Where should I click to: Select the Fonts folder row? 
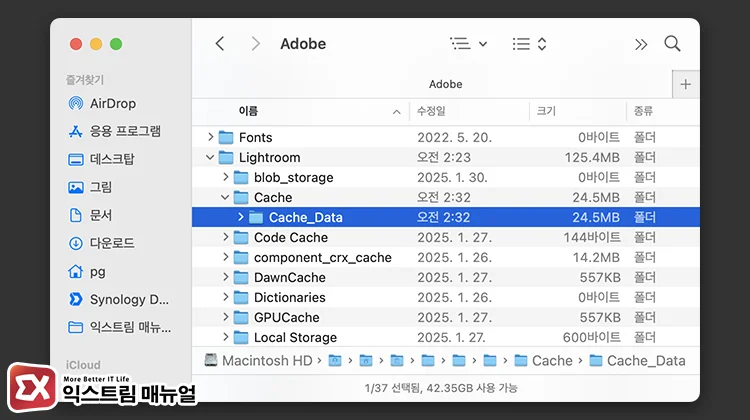pyautogui.click(x=445, y=137)
